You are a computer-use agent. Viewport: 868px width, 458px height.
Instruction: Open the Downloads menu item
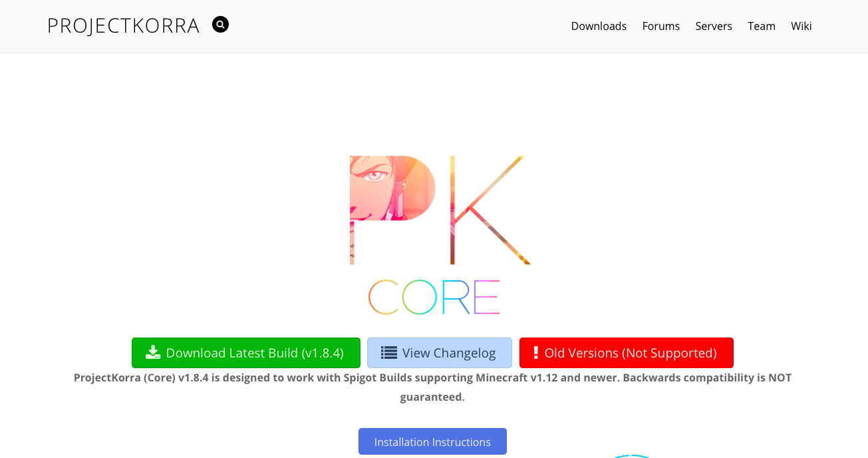coord(599,26)
